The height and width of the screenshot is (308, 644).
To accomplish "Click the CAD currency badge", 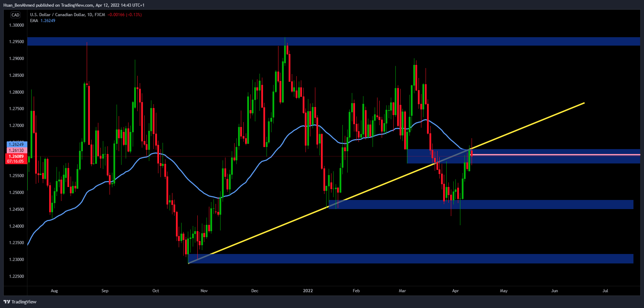I will (15, 15).
